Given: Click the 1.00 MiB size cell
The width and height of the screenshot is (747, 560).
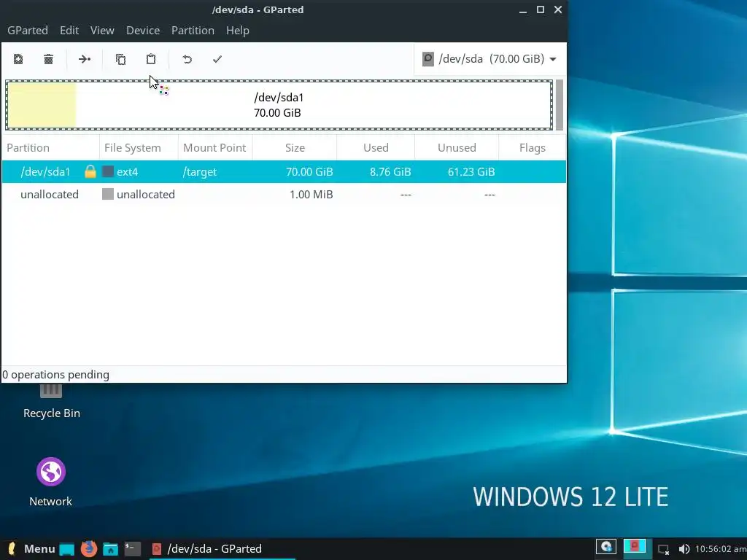Looking at the screenshot, I should (x=311, y=194).
